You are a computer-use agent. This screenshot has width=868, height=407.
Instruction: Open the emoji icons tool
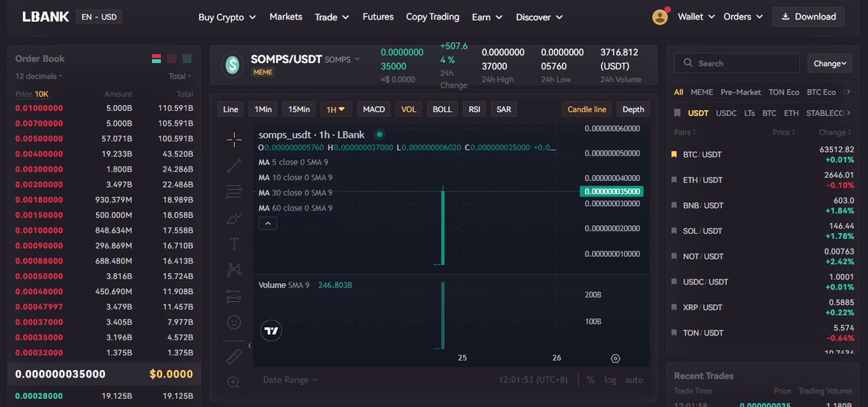tap(234, 322)
